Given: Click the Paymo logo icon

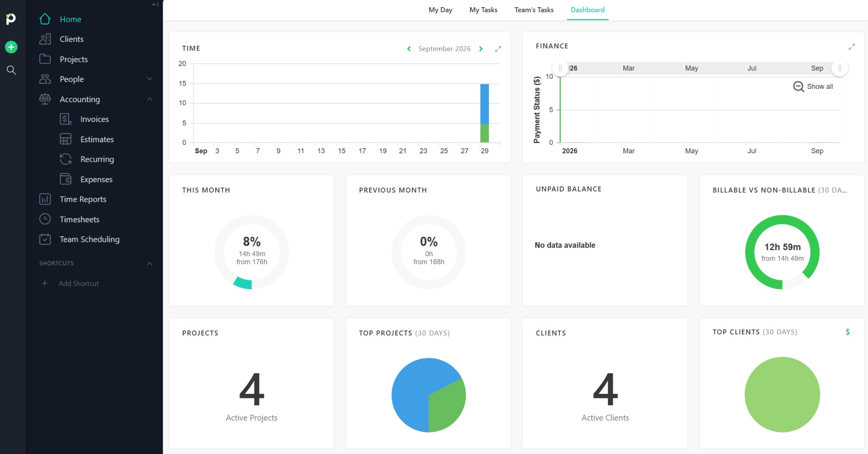Looking at the screenshot, I should (x=11, y=19).
